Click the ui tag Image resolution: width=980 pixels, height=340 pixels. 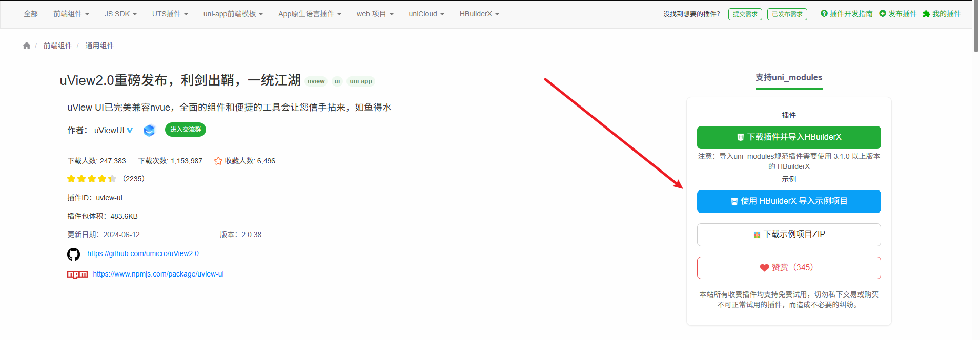tap(337, 81)
